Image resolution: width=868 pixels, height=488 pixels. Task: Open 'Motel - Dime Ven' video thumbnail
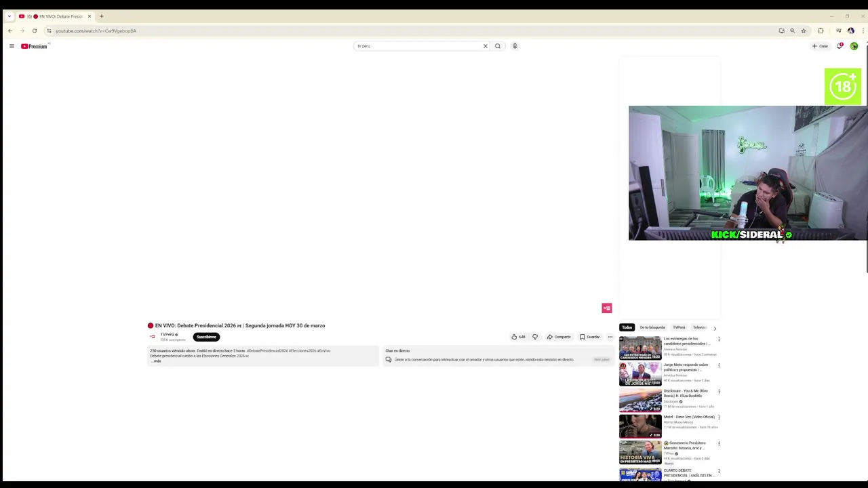pos(640,426)
